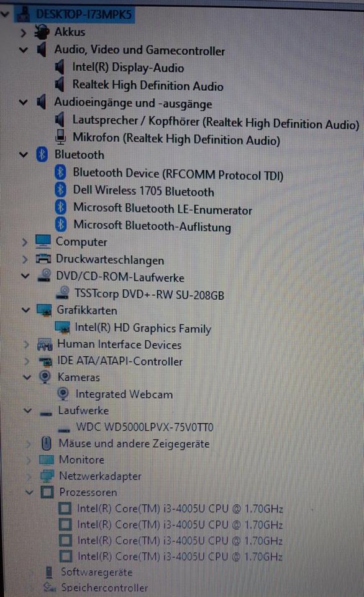
Task: Click the monitor icon of Monitore
Action: (x=47, y=460)
